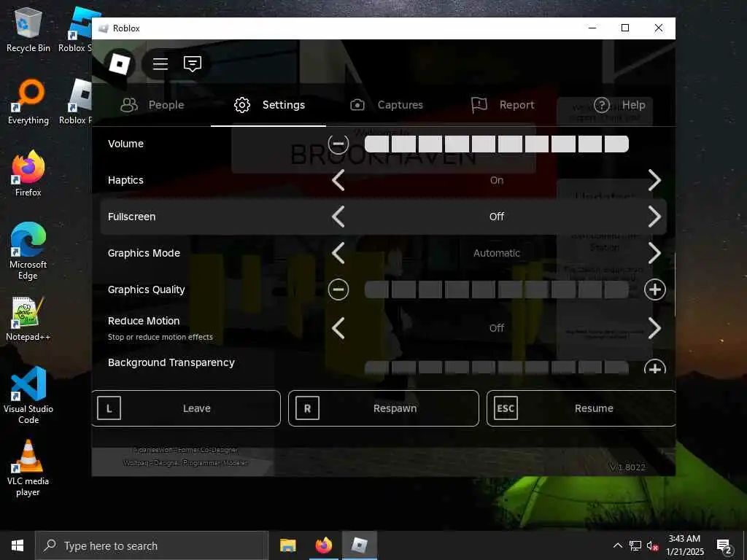Image resolution: width=747 pixels, height=560 pixels.
Task: Open Roblox Studio desktop shortcut
Action: (x=75, y=30)
